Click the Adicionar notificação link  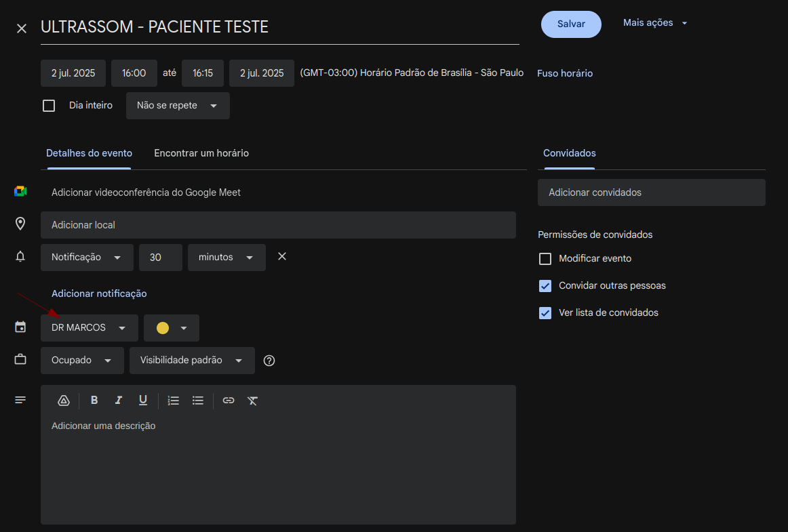(x=99, y=293)
